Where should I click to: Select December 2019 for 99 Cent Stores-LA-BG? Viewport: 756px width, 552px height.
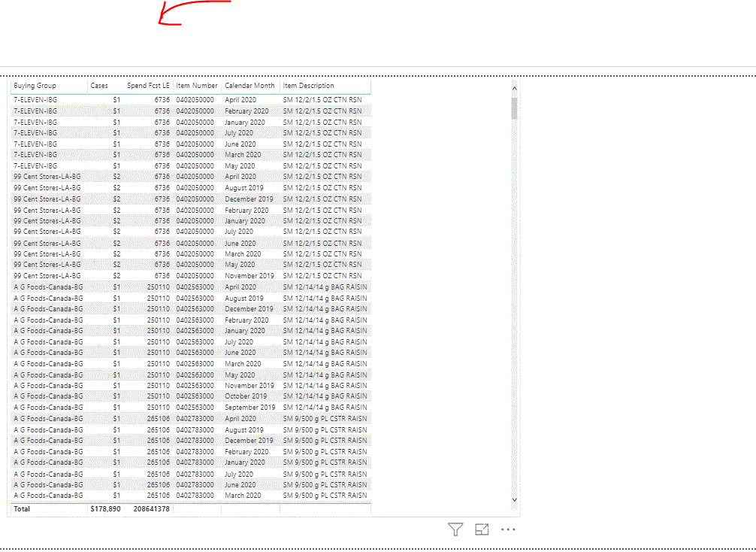click(249, 199)
